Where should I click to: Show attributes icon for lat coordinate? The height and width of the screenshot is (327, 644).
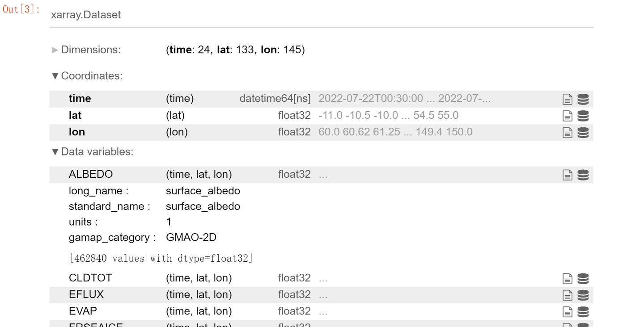pyautogui.click(x=567, y=116)
